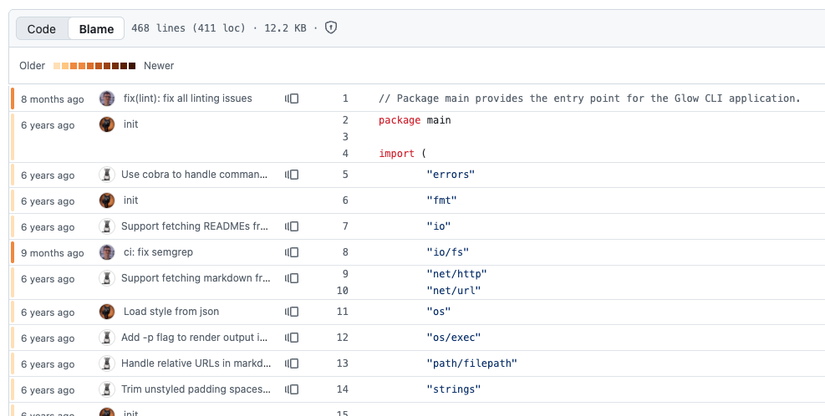Screen dimensions: 825x416
Task: Click the lightest color swatch in the Older/Newer legend
Action: 57,66
